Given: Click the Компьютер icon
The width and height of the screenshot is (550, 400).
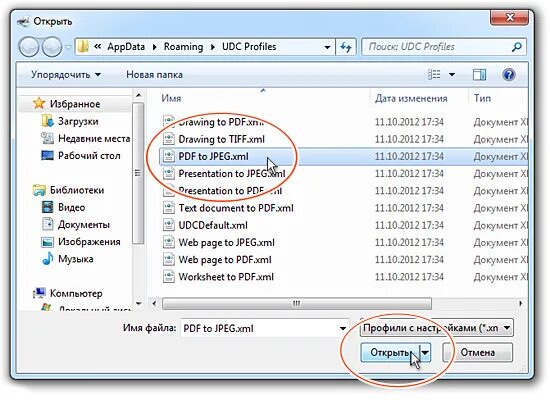Looking at the screenshot, I should (x=39, y=293).
